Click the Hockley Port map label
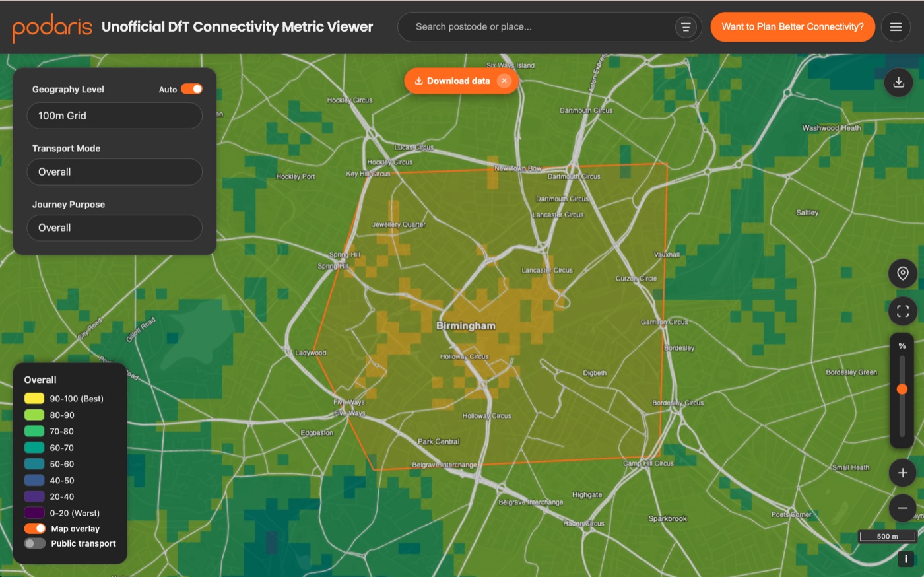Viewport: 924px width, 577px height. tap(296, 176)
